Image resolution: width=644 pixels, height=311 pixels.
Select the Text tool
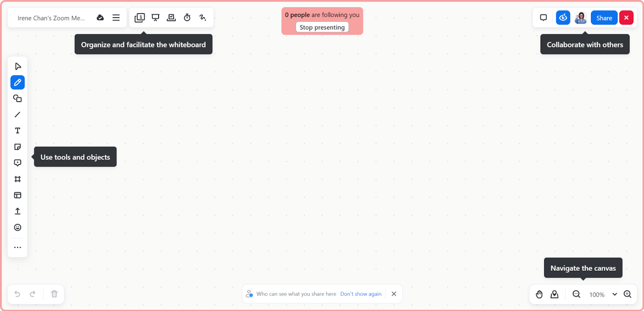pyautogui.click(x=18, y=131)
